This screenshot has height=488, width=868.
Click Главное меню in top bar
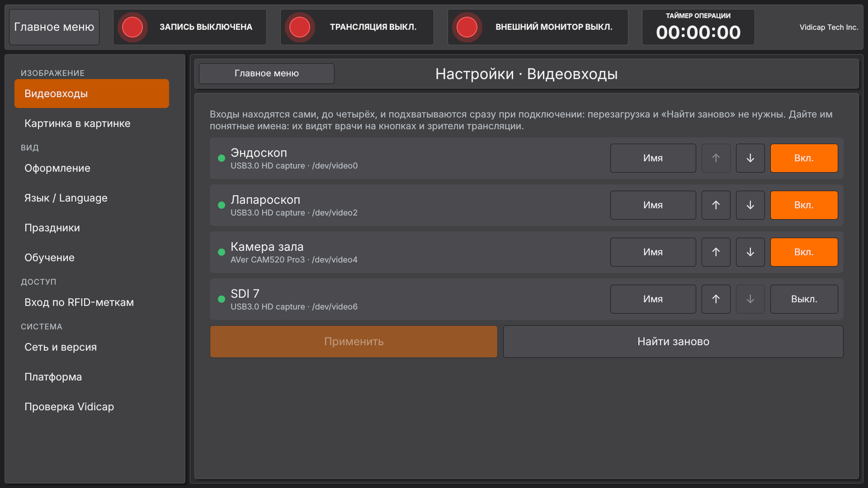54,27
